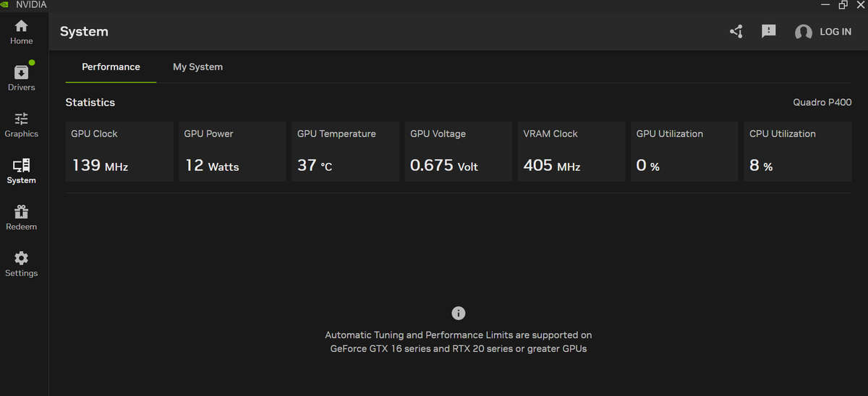868x396 pixels.
Task: Click the Quadro P400 GPU name
Action: tap(822, 103)
